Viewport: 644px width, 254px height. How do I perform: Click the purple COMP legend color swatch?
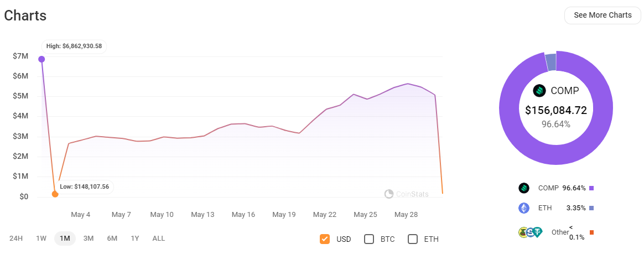[x=591, y=188]
